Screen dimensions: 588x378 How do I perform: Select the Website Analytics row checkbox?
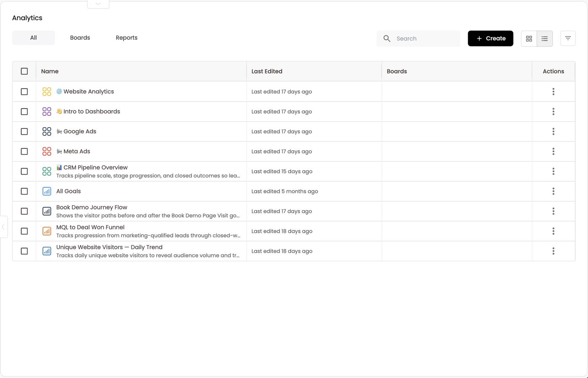click(x=24, y=91)
